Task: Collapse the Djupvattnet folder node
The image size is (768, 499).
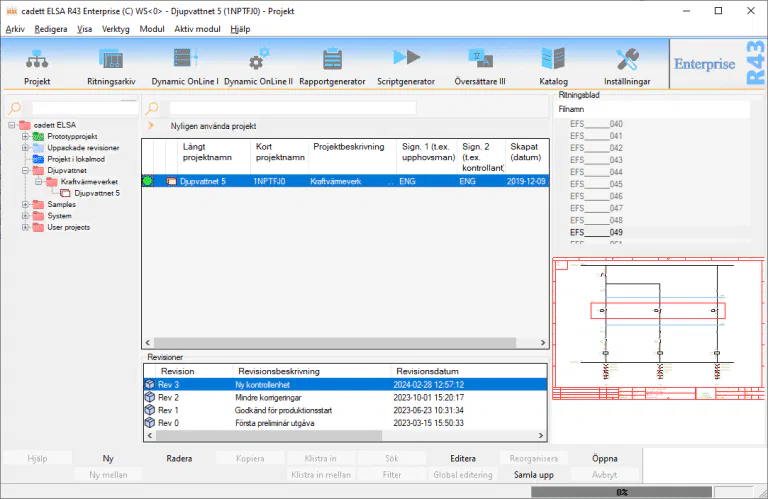Action: (x=25, y=170)
